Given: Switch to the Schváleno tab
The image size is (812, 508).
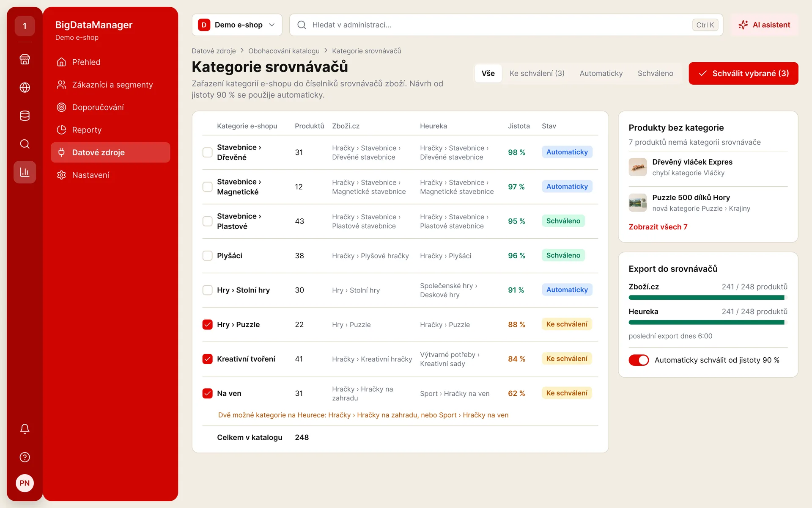Looking at the screenshot, I should 655,73.
